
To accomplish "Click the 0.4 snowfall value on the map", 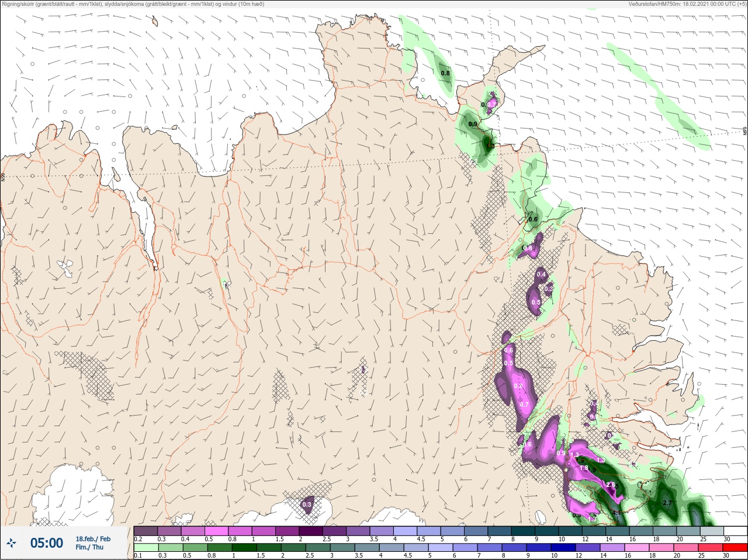I will click(541, 274).
